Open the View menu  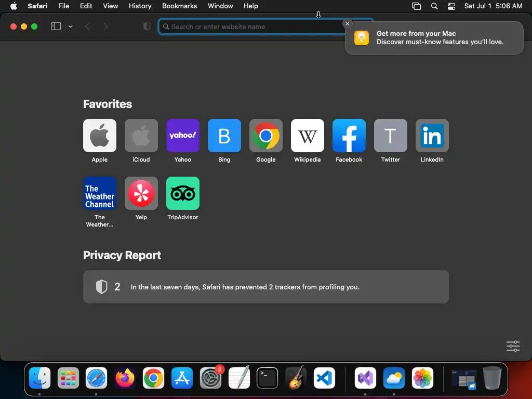pos(110,6)
